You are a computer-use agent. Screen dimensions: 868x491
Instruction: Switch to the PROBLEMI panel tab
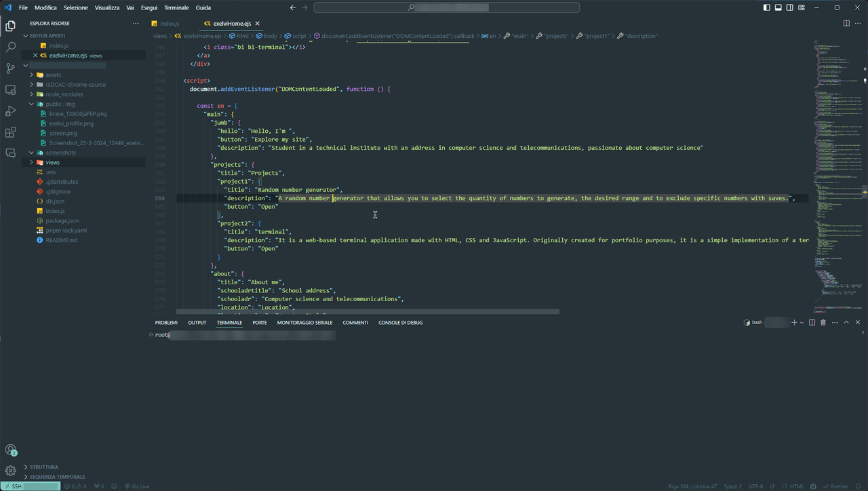[x=166, y=323]
